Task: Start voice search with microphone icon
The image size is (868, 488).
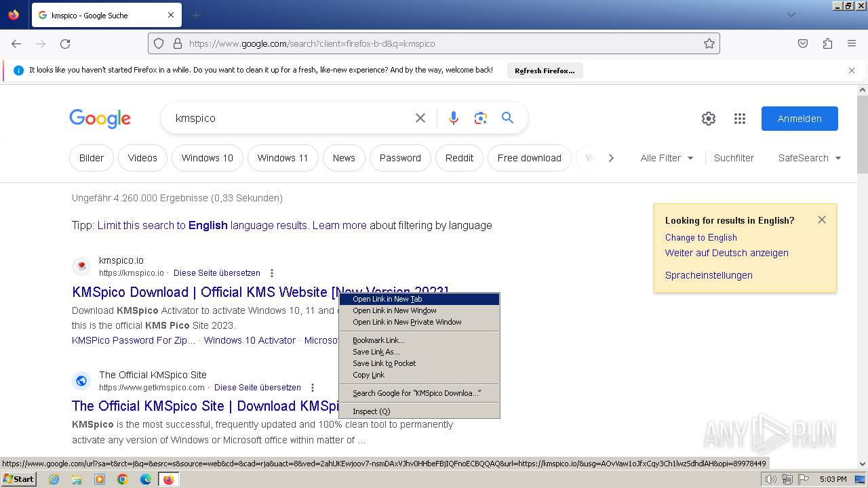Action: (x=454, y=118)
